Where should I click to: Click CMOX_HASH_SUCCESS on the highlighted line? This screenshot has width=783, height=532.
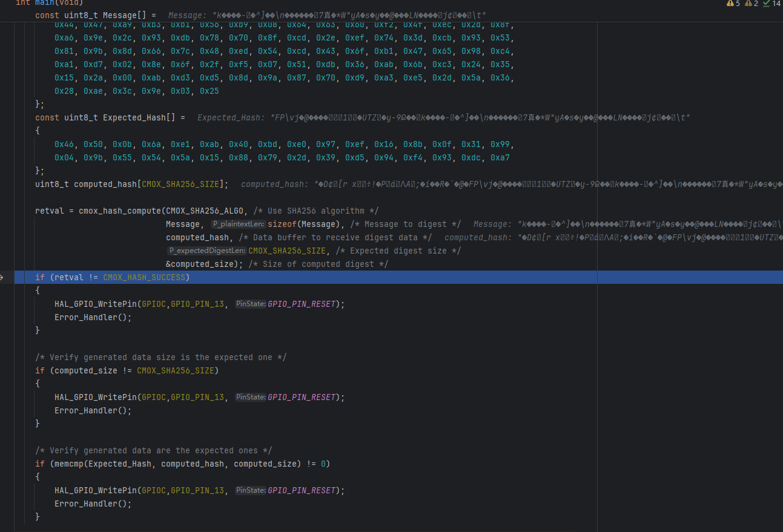[145, 277]
